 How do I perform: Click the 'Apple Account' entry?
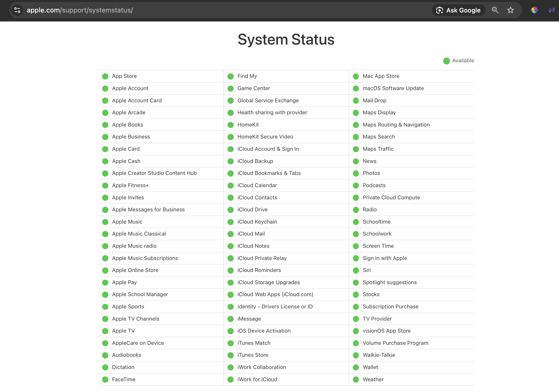pos(130,88)
